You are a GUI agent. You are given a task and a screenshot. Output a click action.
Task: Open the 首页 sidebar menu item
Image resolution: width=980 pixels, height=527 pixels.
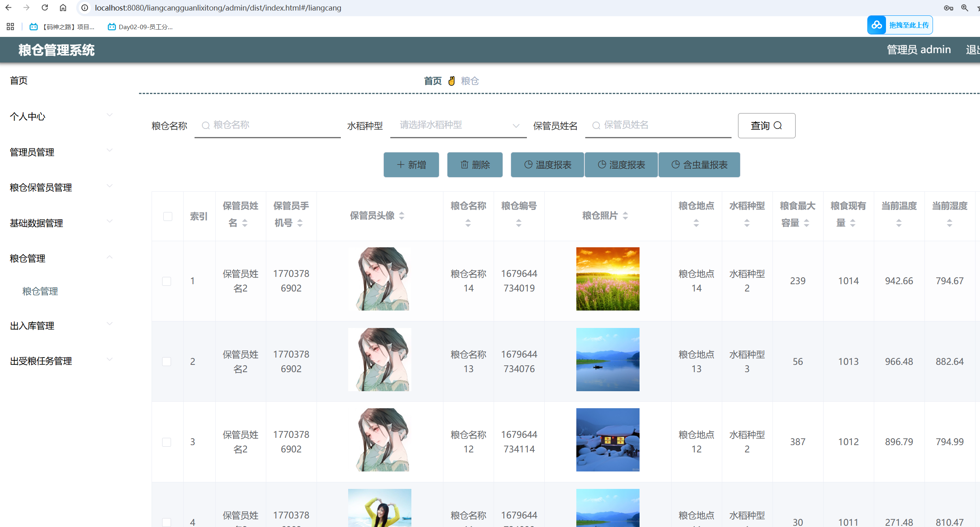coord(19,80)
